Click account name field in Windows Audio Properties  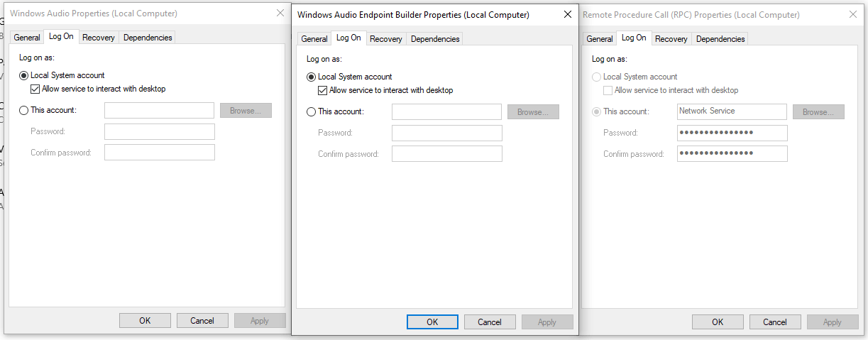point(160,110)
